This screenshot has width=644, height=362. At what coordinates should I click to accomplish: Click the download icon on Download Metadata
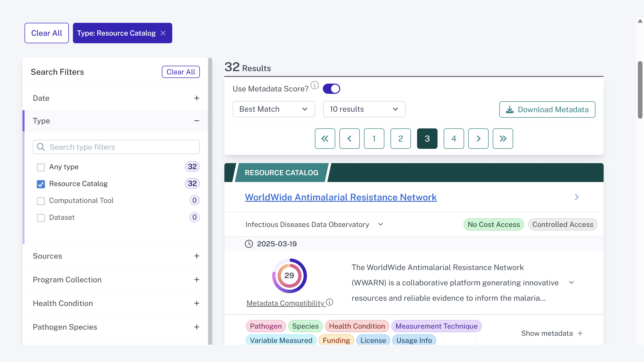[510, 109]
